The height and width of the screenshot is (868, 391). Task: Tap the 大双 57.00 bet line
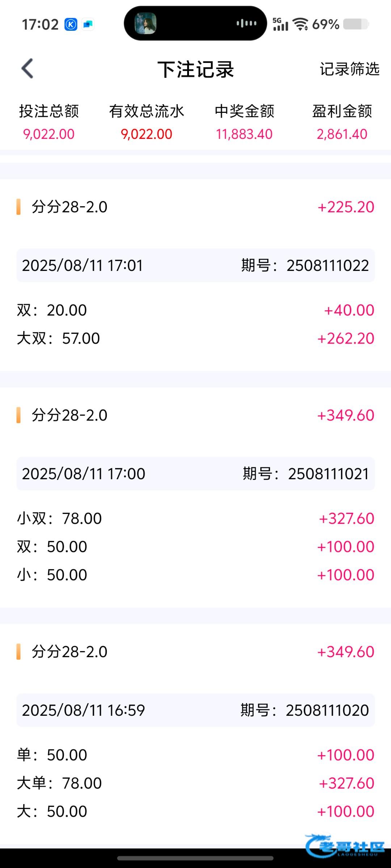195,339
